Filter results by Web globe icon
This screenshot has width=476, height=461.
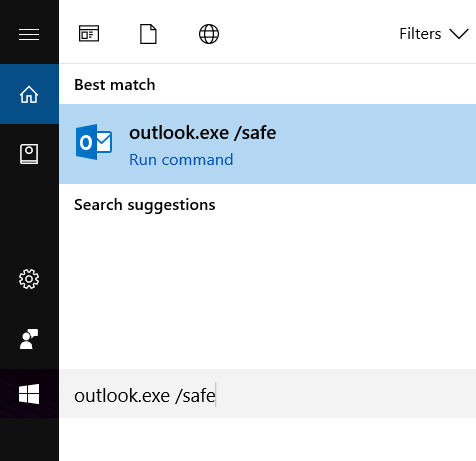pos(209,34)
